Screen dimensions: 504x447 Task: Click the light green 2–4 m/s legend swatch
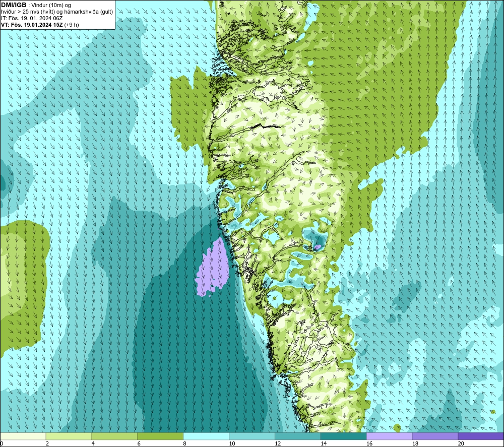pyautogui.click(x=69, y=436)
